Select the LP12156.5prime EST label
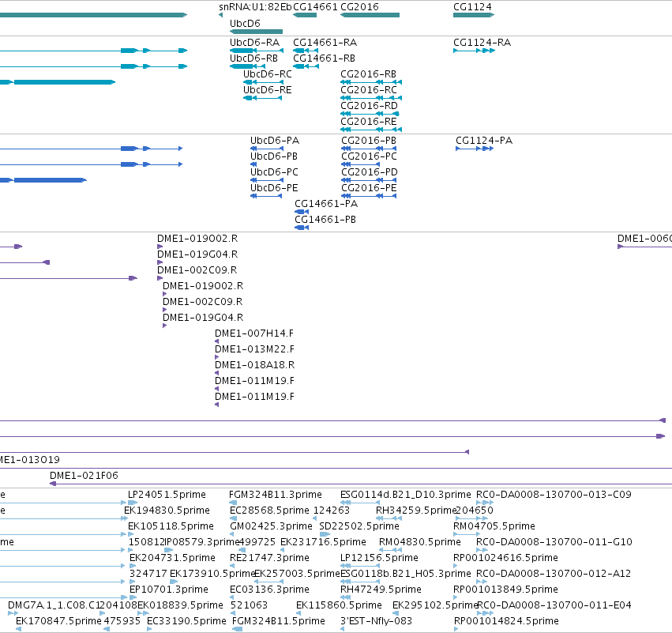Image resolution: width=672 pixels, height=633 pixels. pyautogui.click(x=379, y=558)
